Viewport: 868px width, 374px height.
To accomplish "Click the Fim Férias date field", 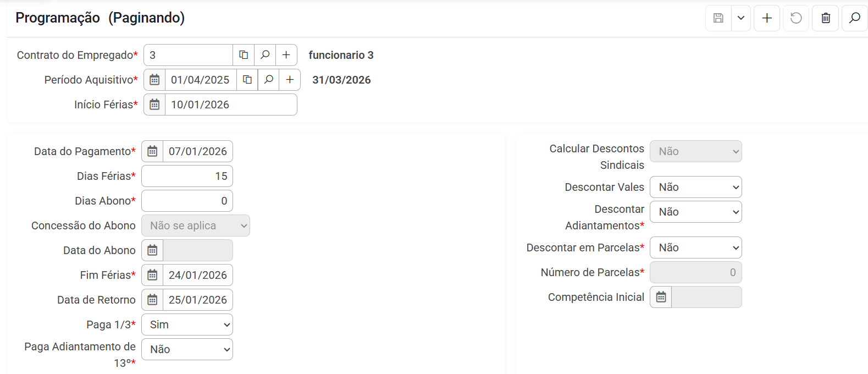I will [197, 275].
